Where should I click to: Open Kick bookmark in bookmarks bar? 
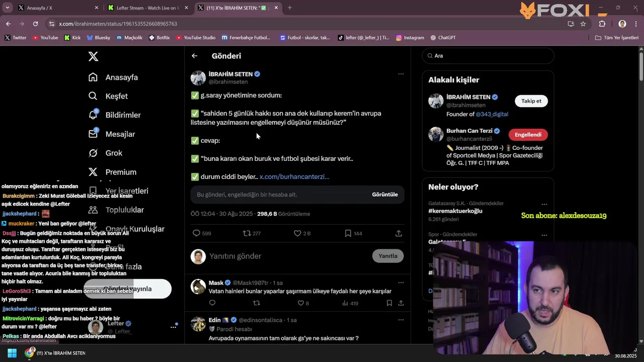[72, 38]
